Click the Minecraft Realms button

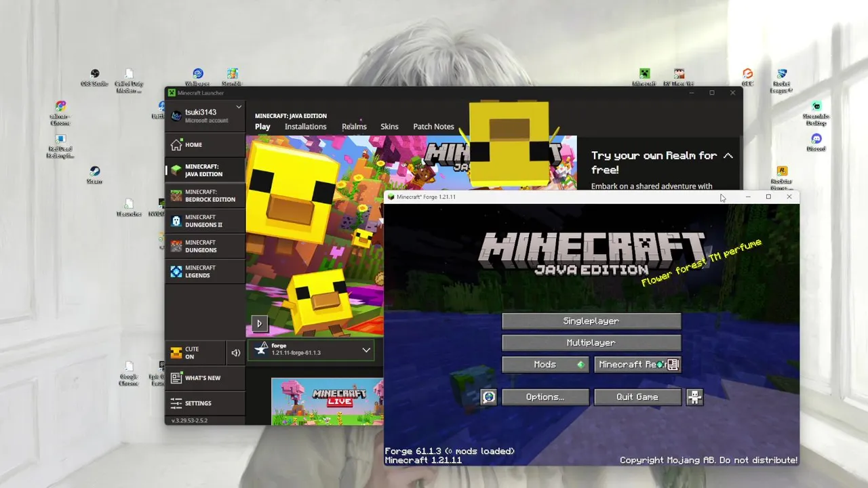point(637,365)
